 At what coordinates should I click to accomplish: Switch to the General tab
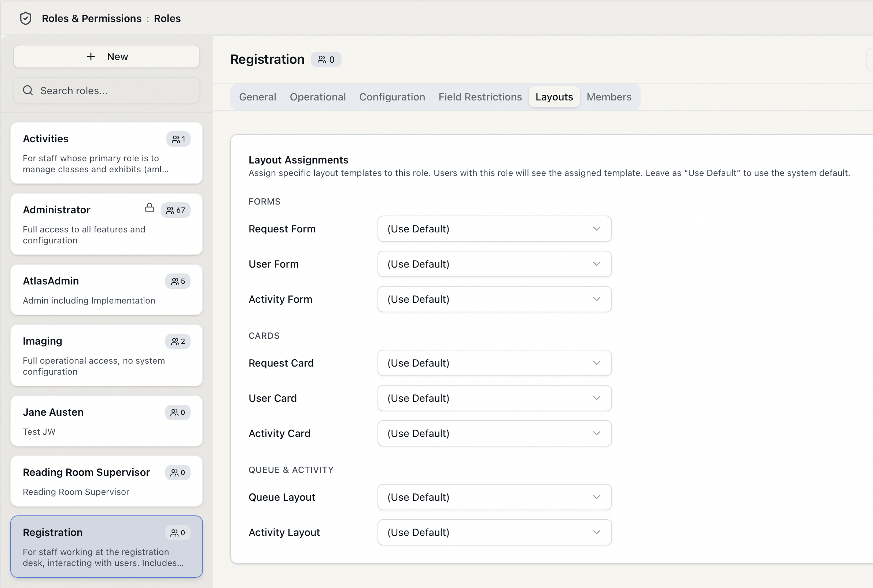(258, 97)
